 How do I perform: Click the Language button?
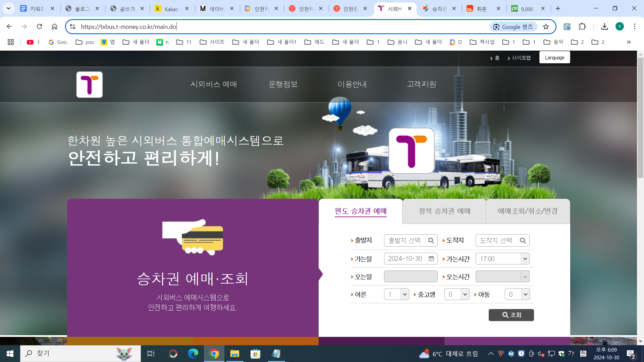click(554, 58)
